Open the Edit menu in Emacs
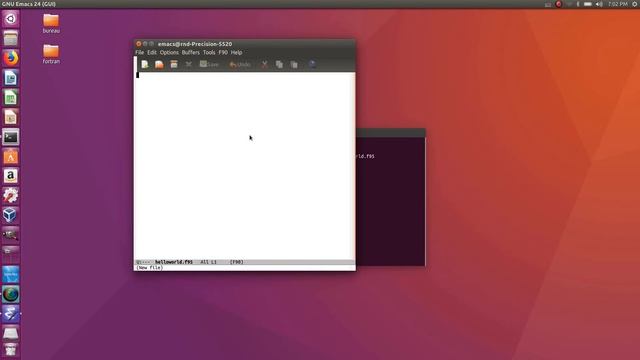The height and width of the screenshot is (360, 640). click(152, 53)
